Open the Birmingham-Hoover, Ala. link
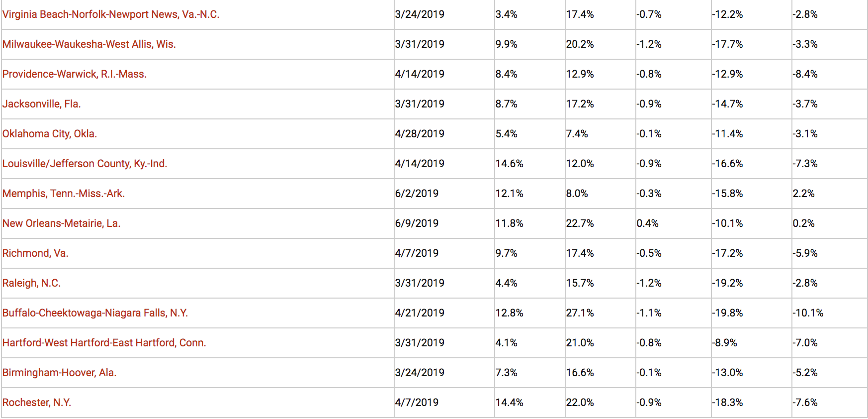The image size is (868, 419). [59, 373]
